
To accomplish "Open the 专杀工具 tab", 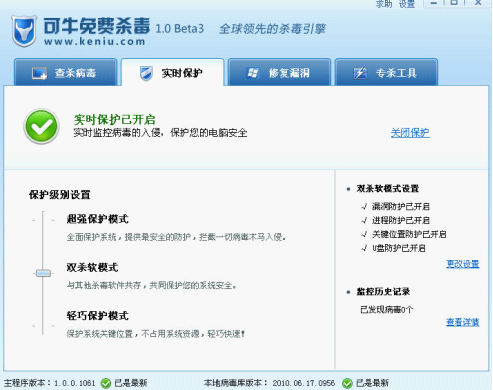I will click(386, 72).
